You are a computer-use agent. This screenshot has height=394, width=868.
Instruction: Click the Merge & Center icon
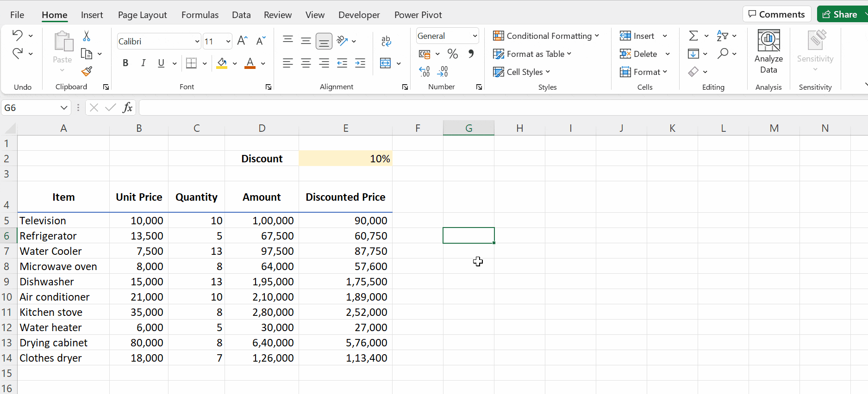tap(385, 63)
